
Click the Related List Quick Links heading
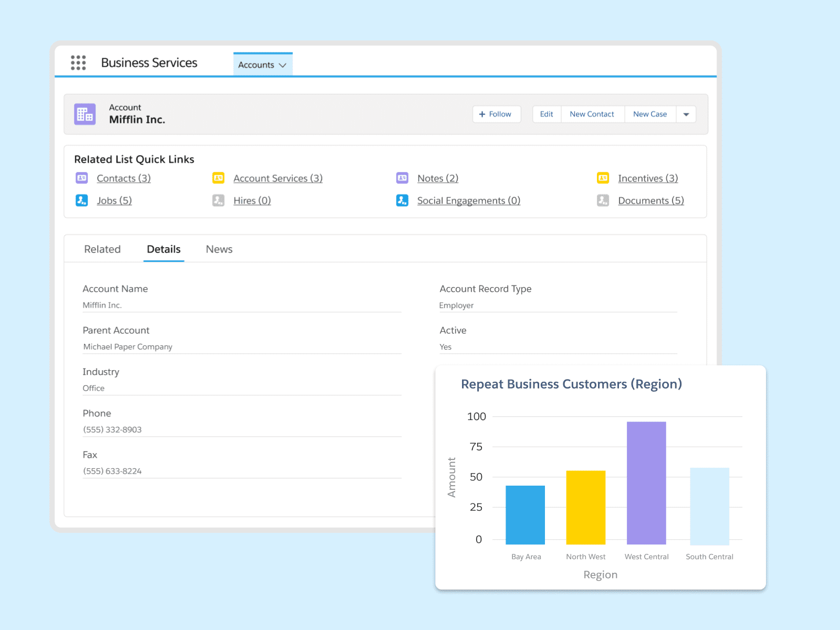(134, 159)
